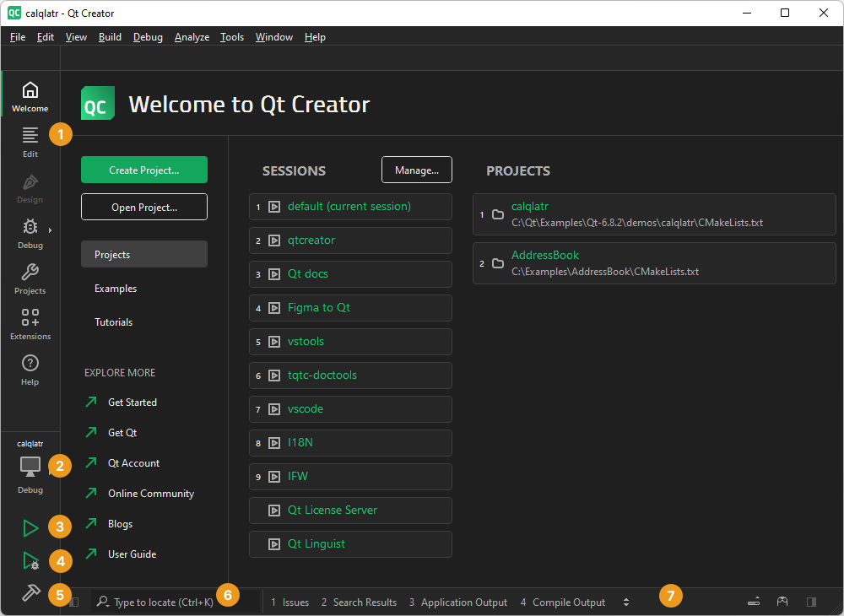Open the User Guide link
Image resolution: width=844 pixels, height=616 pixels.
click(x=132, y=554)
